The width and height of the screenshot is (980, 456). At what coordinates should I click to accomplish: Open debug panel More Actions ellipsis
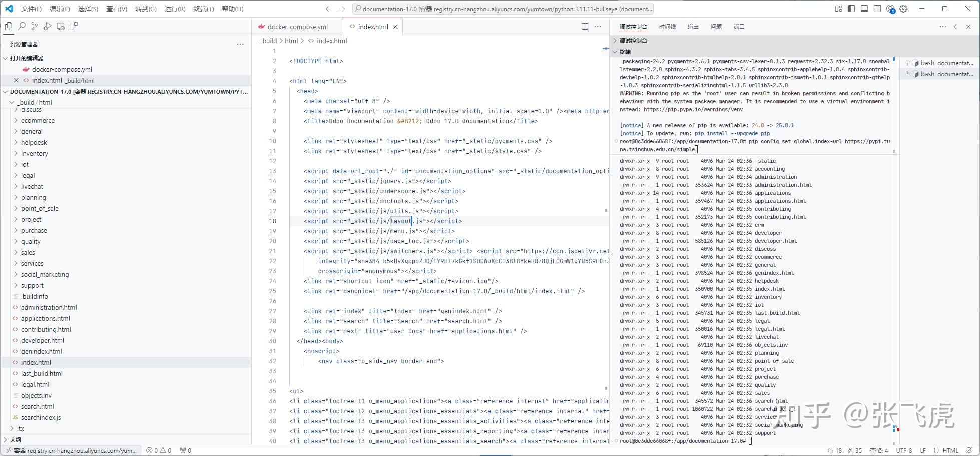point(943,27)
